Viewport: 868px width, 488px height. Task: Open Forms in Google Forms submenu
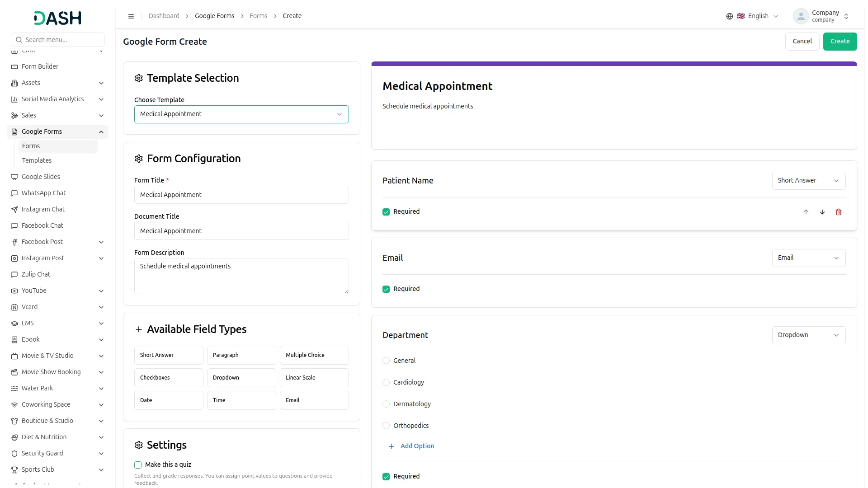58,146
